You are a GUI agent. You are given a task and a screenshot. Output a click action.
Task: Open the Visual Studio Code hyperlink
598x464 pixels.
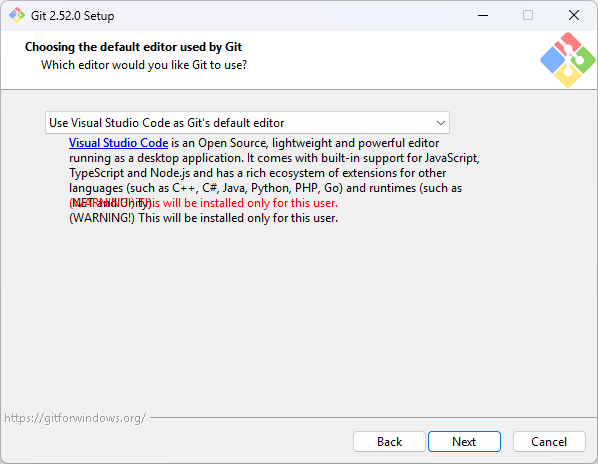tap(119, 143)
